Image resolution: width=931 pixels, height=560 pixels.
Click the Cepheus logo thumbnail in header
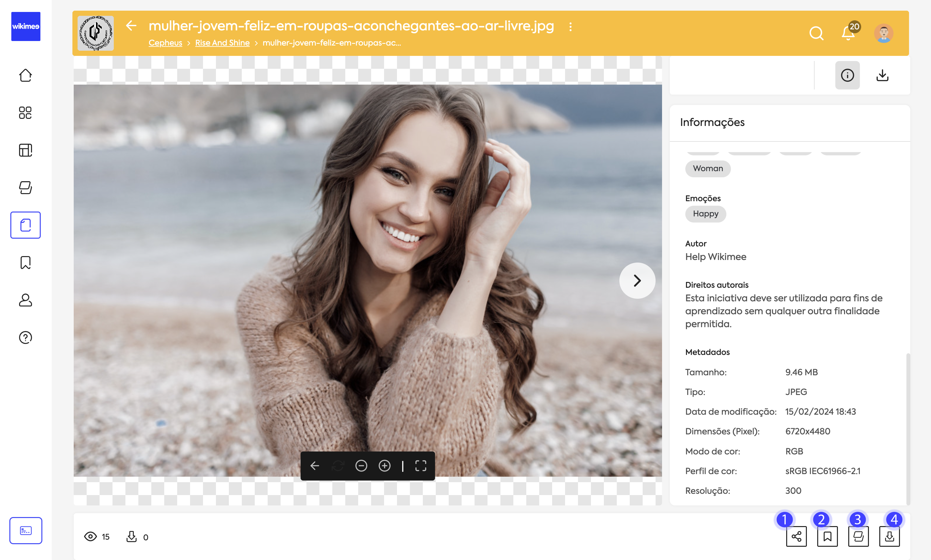click(x=96, y=33)
